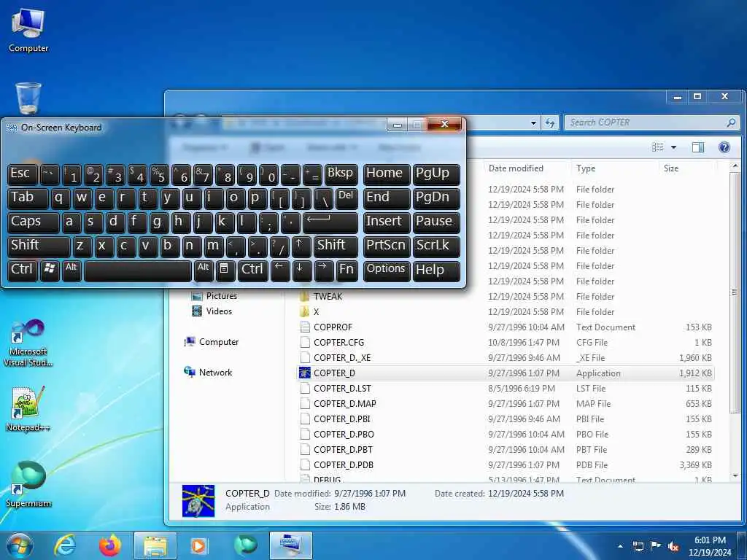The image size is (747, 560).
Task: Open Pictures in navigation pane
Action: point(214,296)
